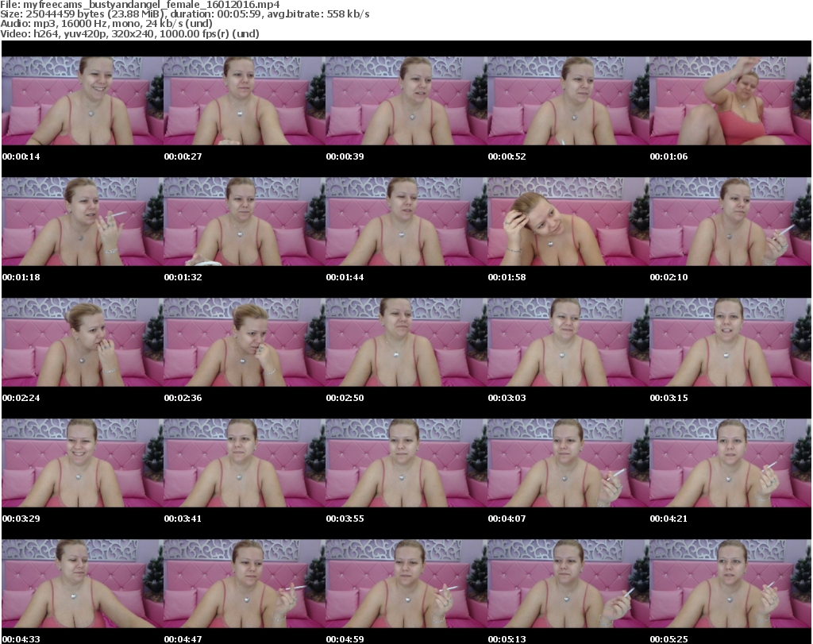View the thumbnail frame at 00:01:44
The image size is (813, 644).
(x=406, y=222)
